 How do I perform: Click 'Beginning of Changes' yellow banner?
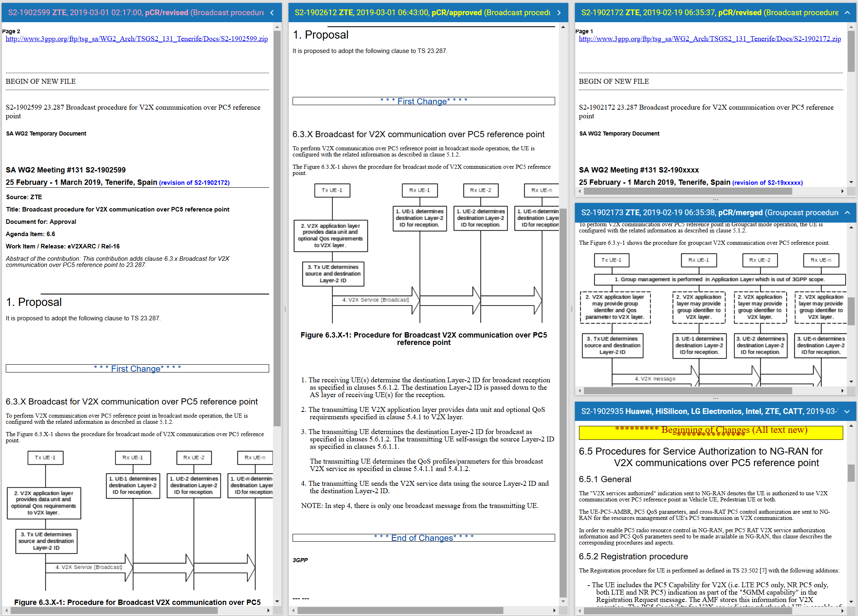pos(711,432)
